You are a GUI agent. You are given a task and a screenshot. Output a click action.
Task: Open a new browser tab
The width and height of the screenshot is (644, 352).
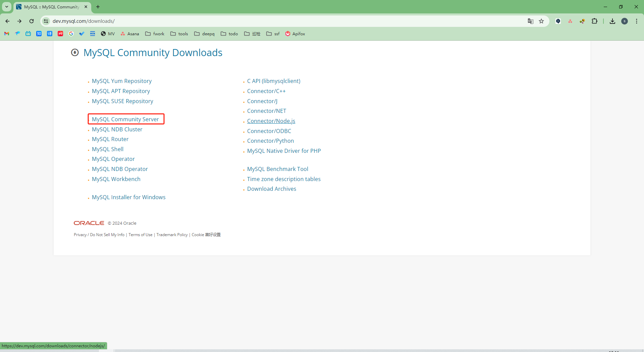click(x=98, y=7)
